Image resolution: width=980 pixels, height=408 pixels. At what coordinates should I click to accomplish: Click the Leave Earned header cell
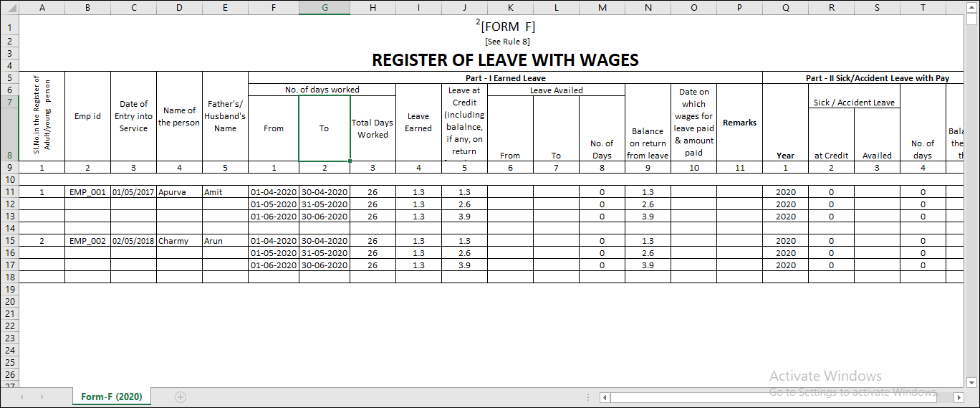point(418,122)
